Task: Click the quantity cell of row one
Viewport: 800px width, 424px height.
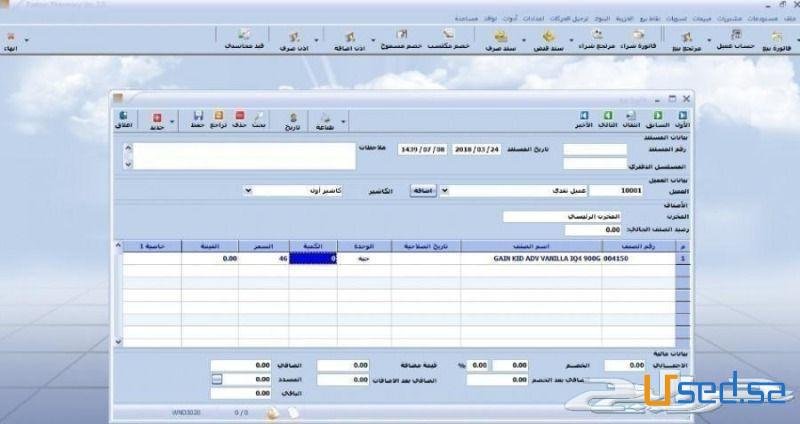Action: pos(312,258)
